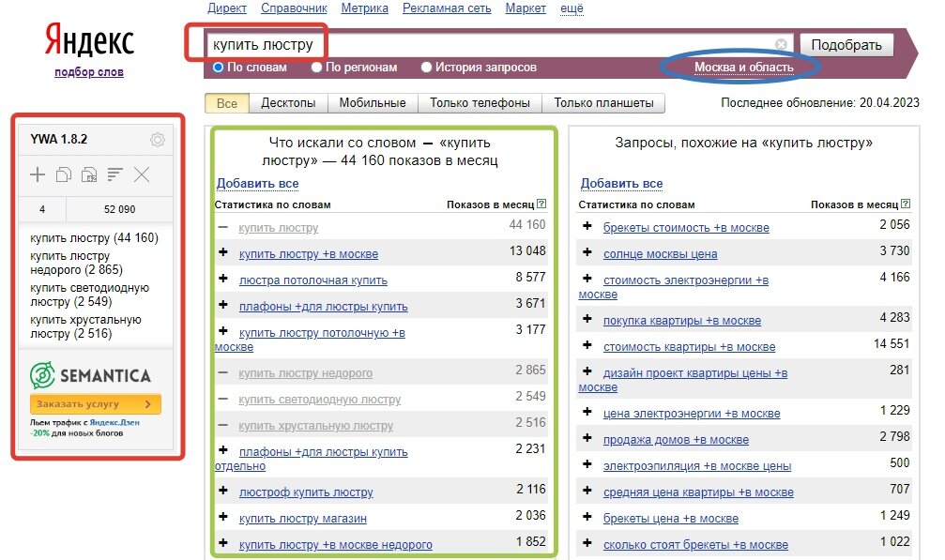Open 'сколько стоят брекеты +в москве' link

click(x=695, y=545)
